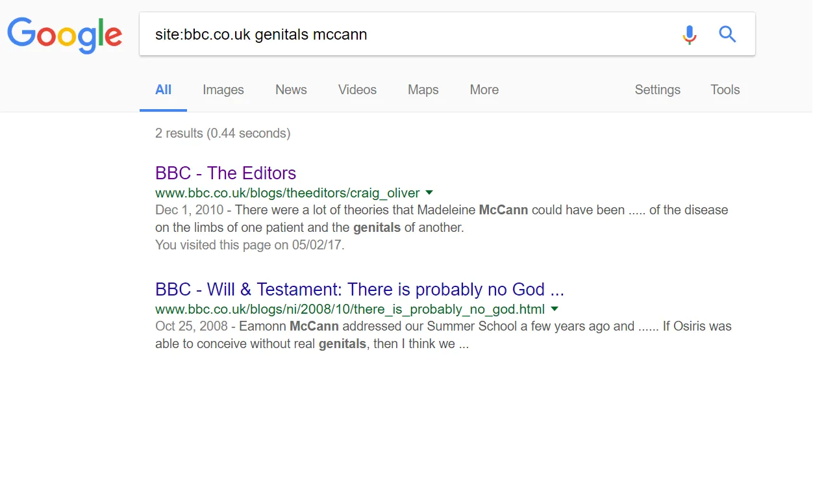This screenshot has height=504, width=813.
Task: Click 'You visited this page on 05/02/17' text
Action: tap(250, 246)
